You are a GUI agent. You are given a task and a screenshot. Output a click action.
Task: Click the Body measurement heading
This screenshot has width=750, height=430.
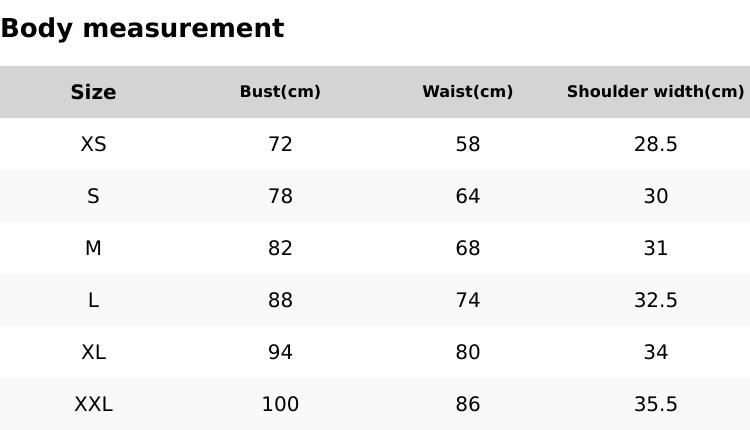142,28
